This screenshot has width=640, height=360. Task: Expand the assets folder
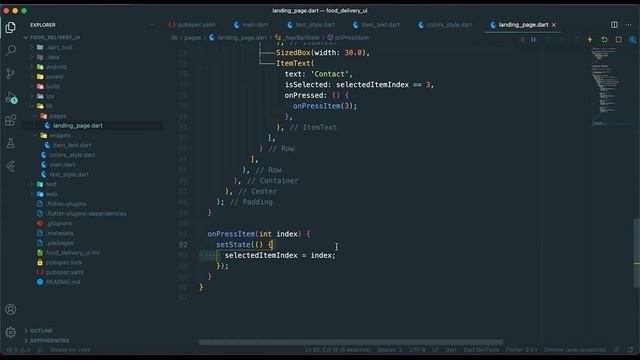tap(55, 77)
